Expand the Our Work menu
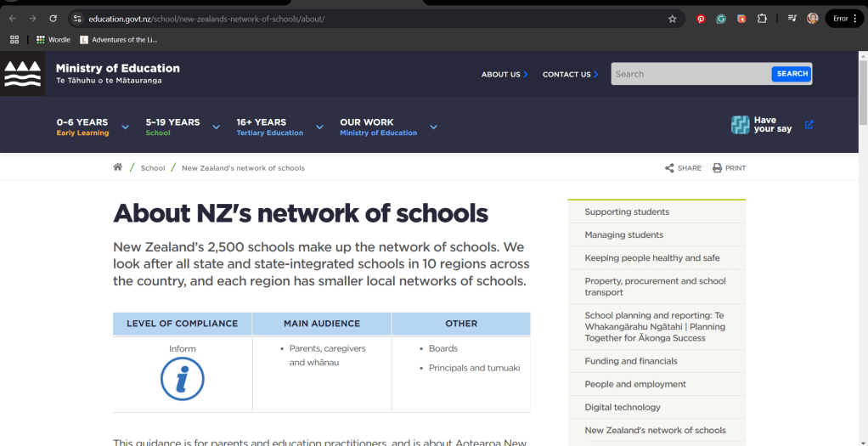The width and height of the screenshot is (868, 446). coord(433,127)
